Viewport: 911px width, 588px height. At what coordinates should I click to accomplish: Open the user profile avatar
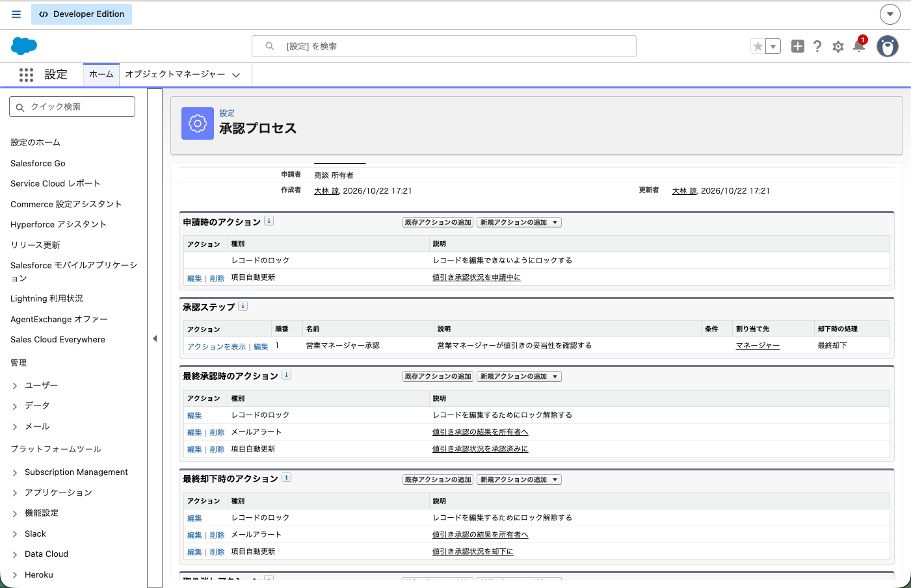(x=888, y=46)
